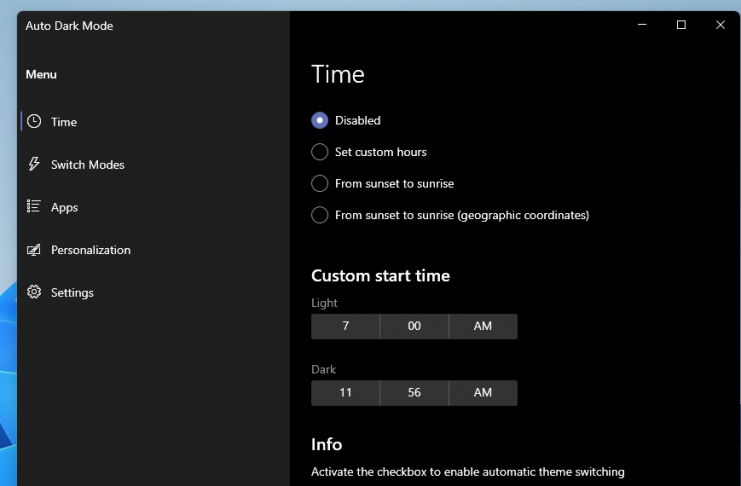
Task: Click the list icon beside Apps
Action: click(34, 207)
